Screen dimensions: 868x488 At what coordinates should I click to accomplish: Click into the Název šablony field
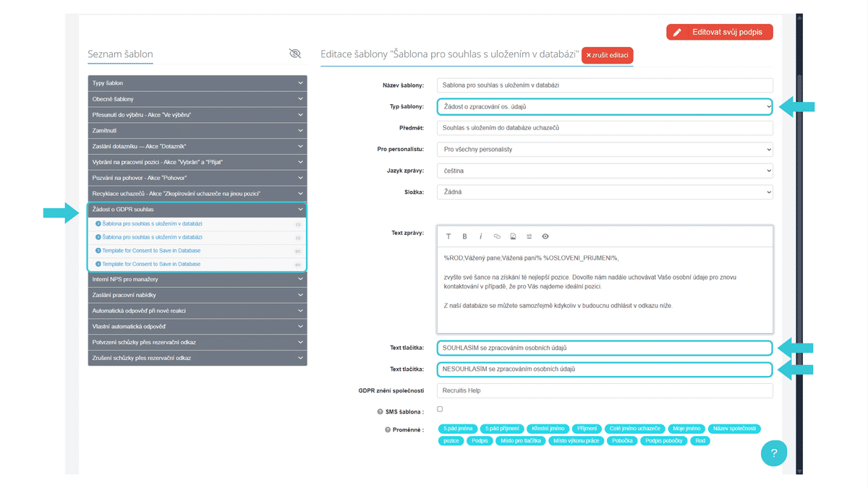[x=605, y=85]
